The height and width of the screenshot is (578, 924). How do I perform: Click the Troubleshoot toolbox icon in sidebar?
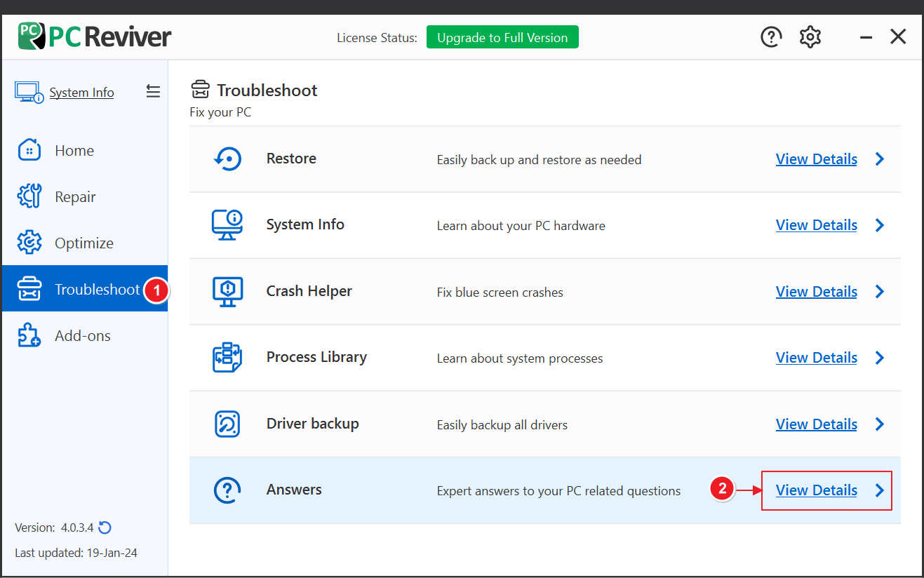point(29,289)
